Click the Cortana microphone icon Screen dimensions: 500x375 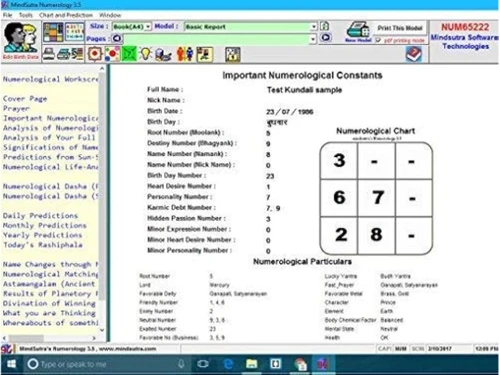coord(181,364)
